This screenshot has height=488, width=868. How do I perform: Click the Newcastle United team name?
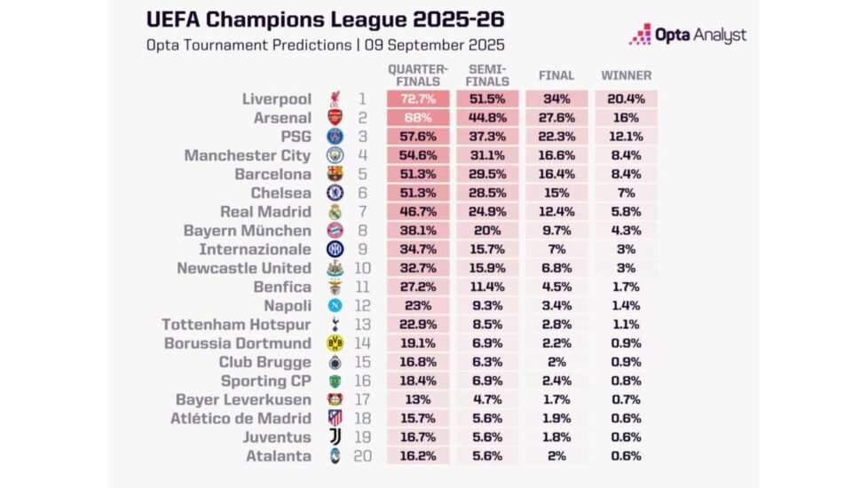(x=244, y=268)
